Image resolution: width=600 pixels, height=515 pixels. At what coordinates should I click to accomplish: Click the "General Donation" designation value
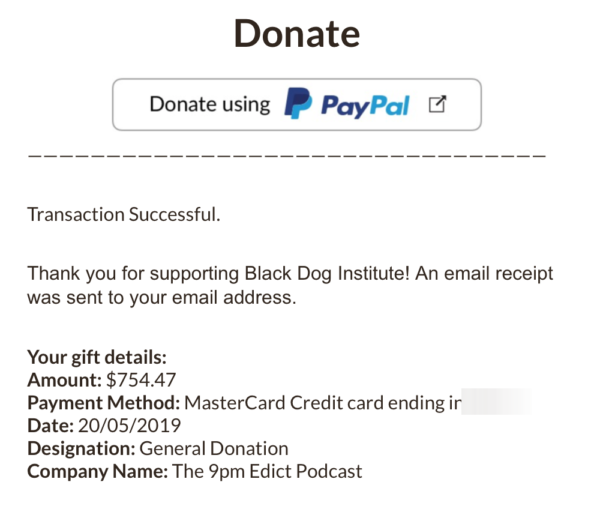(x=214, y=449)
